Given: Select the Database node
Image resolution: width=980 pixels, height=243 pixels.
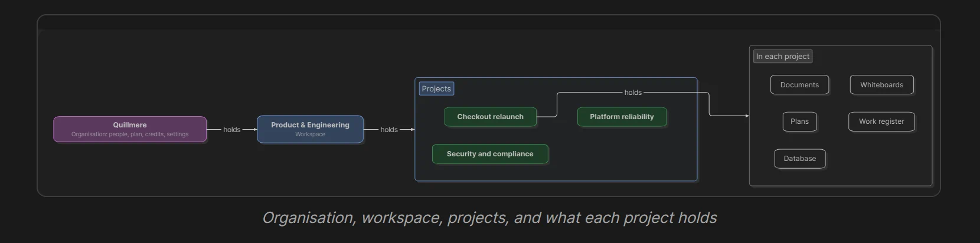Looking at the screenshot, I should pos(800,159).
